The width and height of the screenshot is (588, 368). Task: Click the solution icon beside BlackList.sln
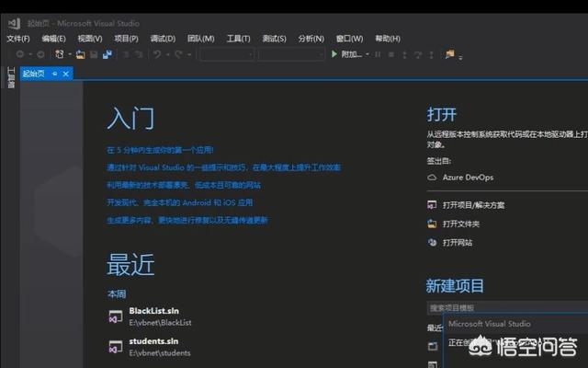click(116, 316)
